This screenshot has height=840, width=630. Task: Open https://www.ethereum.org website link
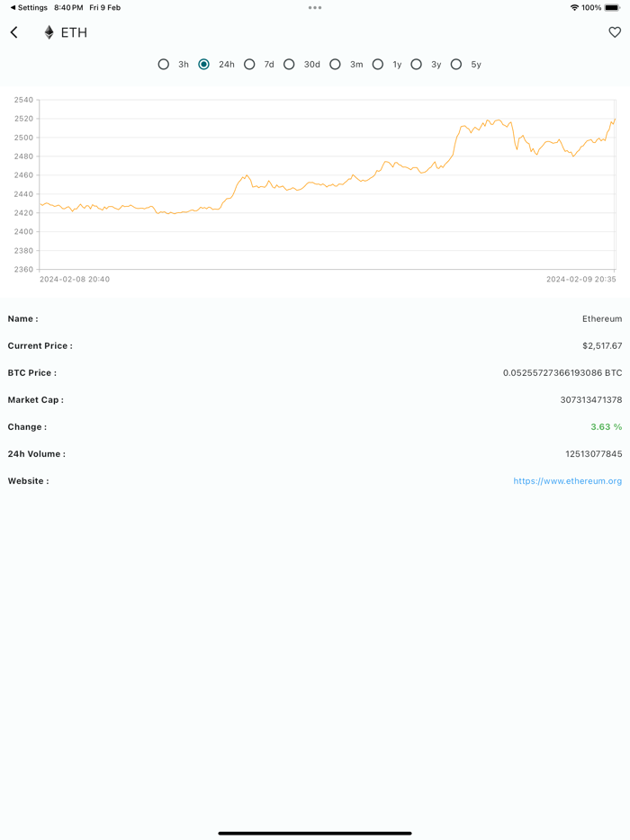point(566,480)
